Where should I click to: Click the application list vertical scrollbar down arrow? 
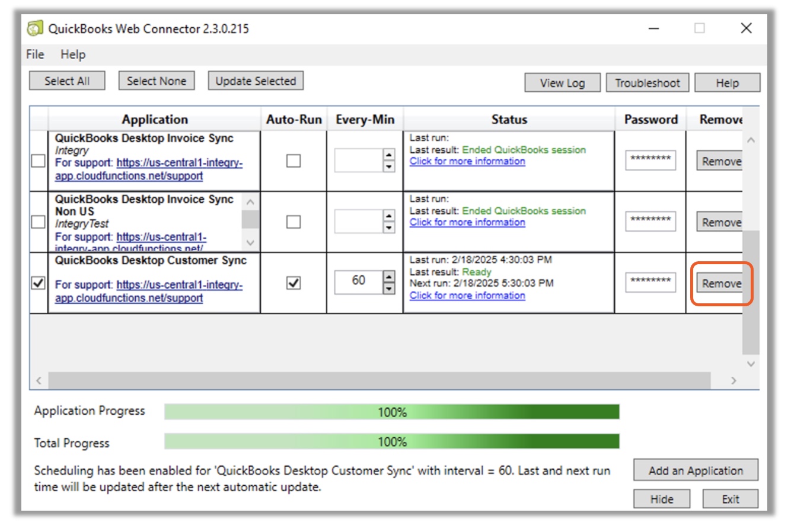(x=751, y=364)
